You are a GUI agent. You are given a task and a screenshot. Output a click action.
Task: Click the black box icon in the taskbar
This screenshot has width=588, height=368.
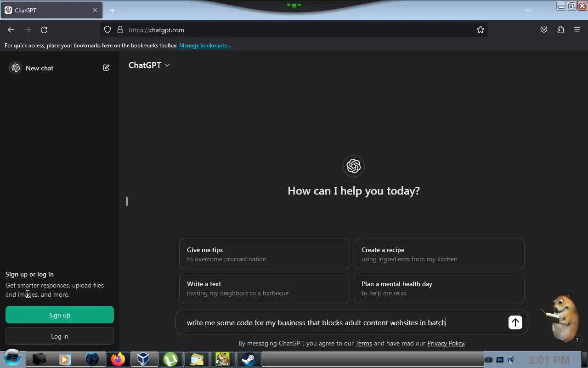click(x=40, y=359)
